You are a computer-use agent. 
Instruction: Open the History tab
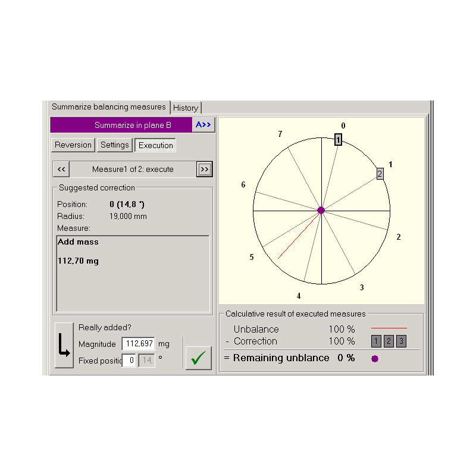coord(186,108)
